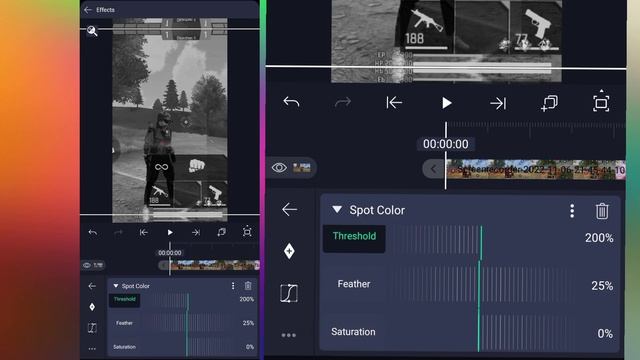Click the left chevron handle on the timeline clip
Viewport: 640px width, 360px height.
click(x=433, y=169)
